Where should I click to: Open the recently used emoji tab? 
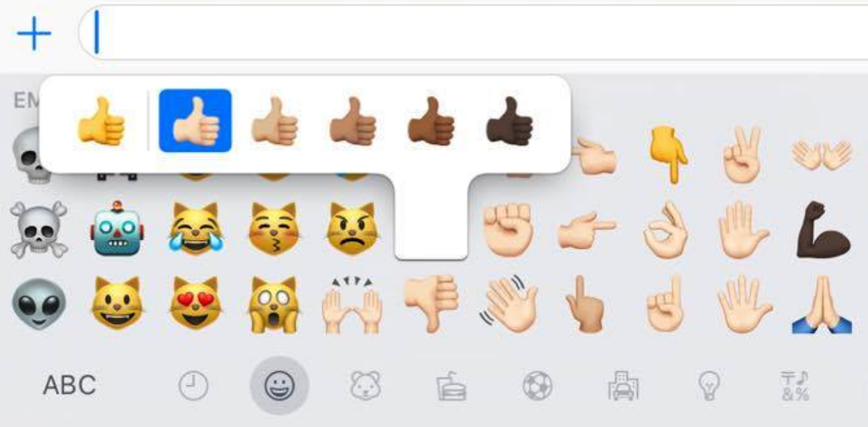[x=193, y=386]
